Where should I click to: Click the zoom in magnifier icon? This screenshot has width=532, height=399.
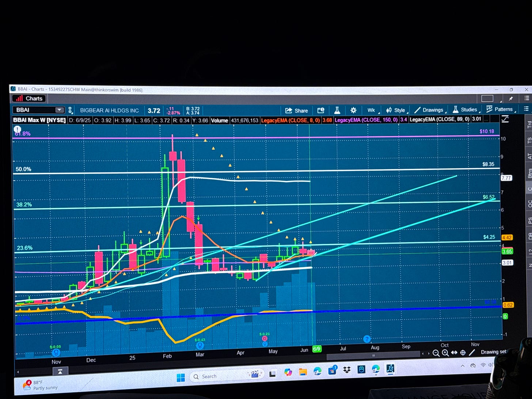(x=445, y=353)
